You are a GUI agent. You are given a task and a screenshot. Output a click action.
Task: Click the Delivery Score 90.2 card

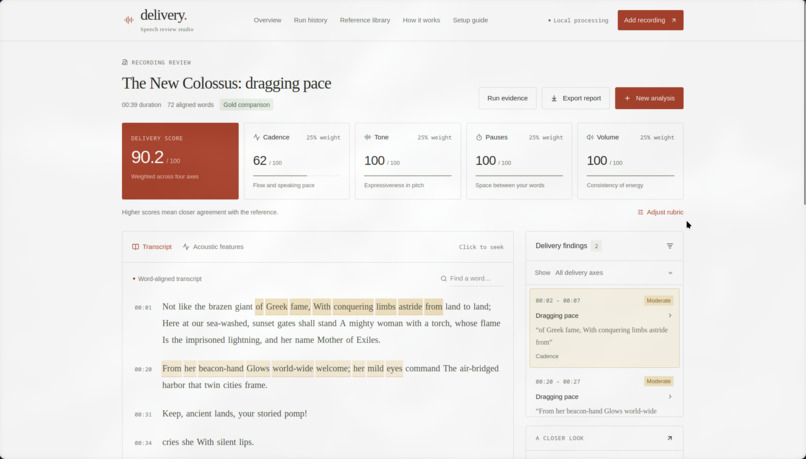tap(180, 161)
